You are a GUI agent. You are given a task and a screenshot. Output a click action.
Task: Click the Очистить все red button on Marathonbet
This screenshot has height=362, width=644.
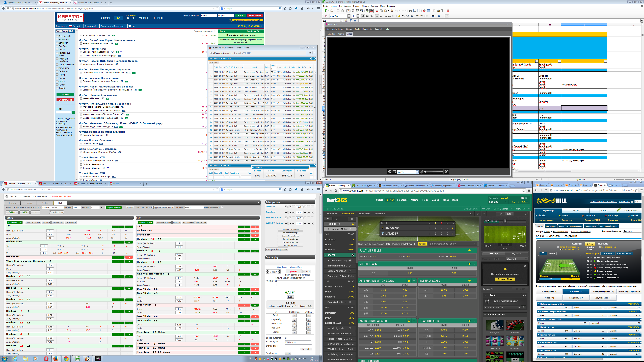[x=66, y=100]
